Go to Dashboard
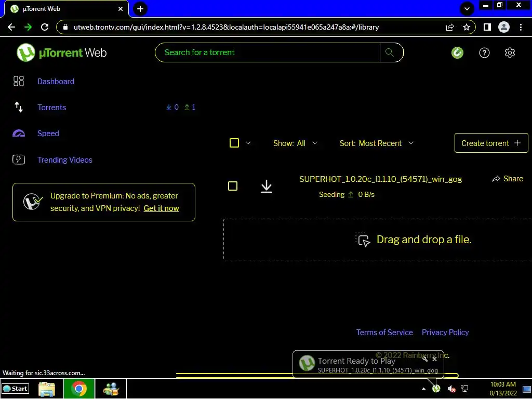 point(56,82)
